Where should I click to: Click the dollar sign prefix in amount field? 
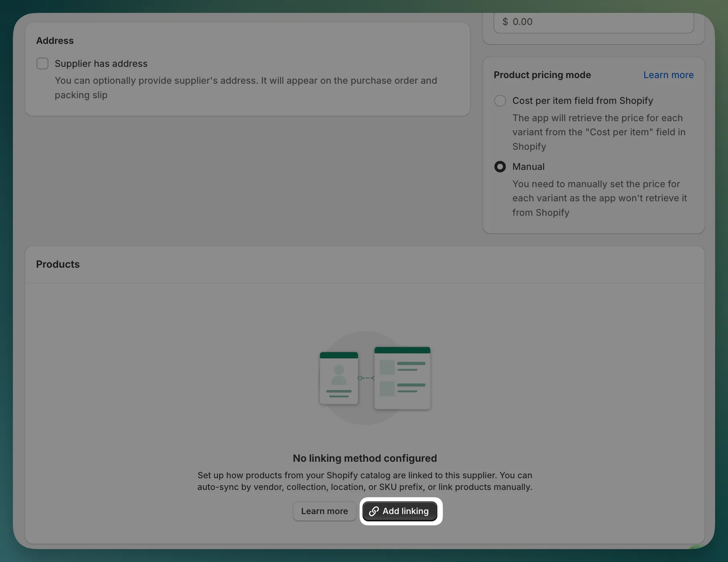coord(505,22)
